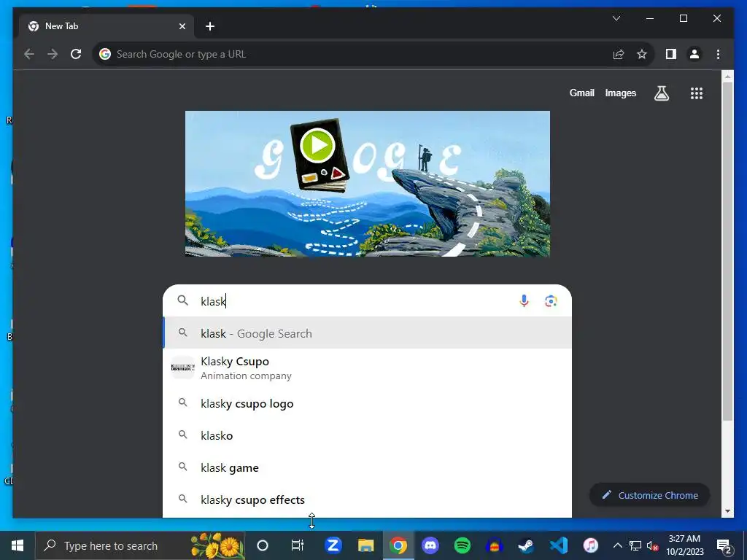Share this page from the address bar
The image size is (747, 560).
[619, 54]
